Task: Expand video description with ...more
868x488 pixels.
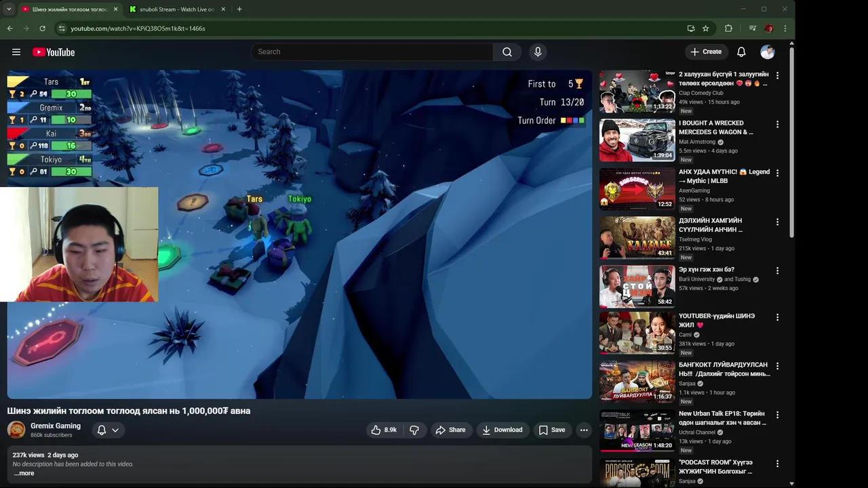Action: 24,473
